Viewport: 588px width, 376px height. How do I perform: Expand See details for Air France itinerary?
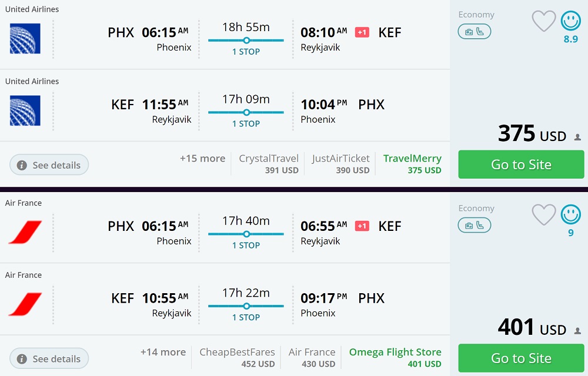pyautogui.click(x=49, y=359)
